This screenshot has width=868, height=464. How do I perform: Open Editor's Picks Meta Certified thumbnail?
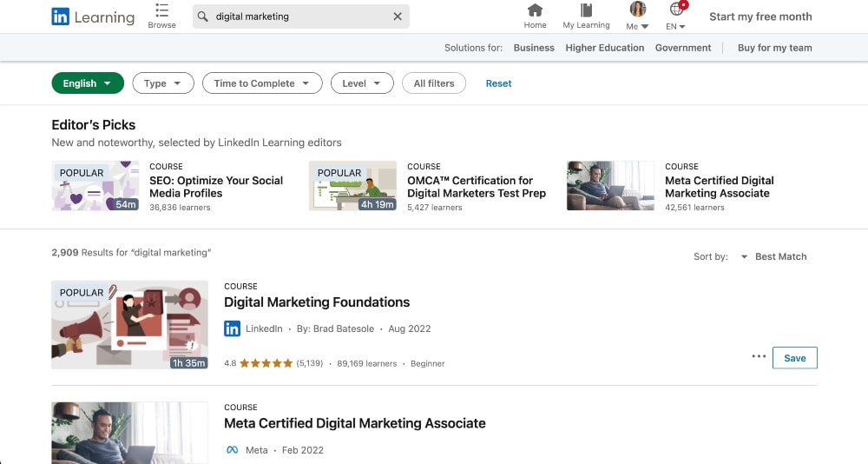610,186
